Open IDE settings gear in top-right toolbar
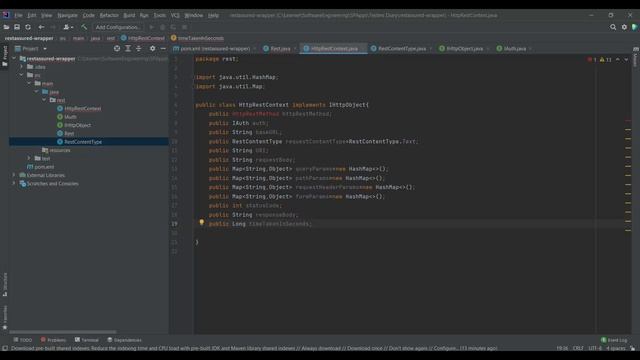Viewport: 640px width, 360px height. coord(624,27)
